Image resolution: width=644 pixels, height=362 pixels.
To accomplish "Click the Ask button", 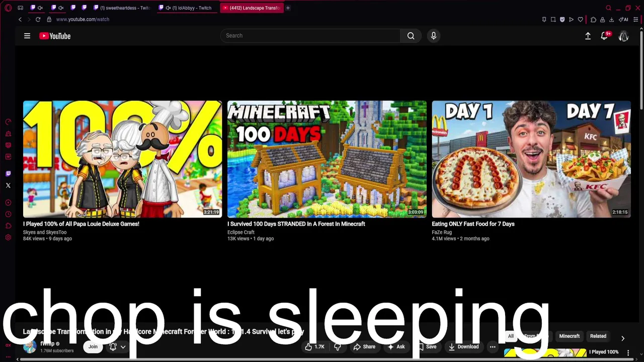I will click(x=396, y=346).
